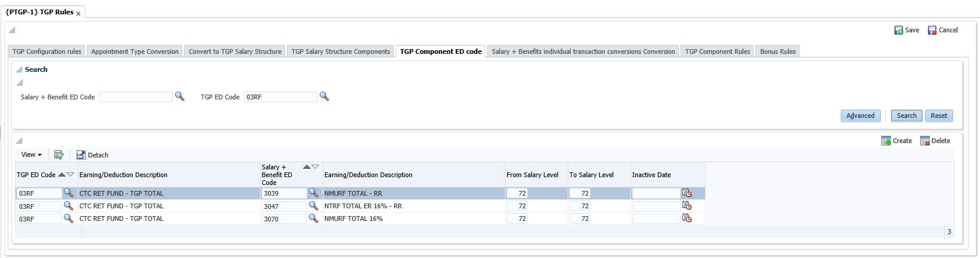Click the Create row icon
This screenshot has height=258, width=980.
click(x=886, y=141)
